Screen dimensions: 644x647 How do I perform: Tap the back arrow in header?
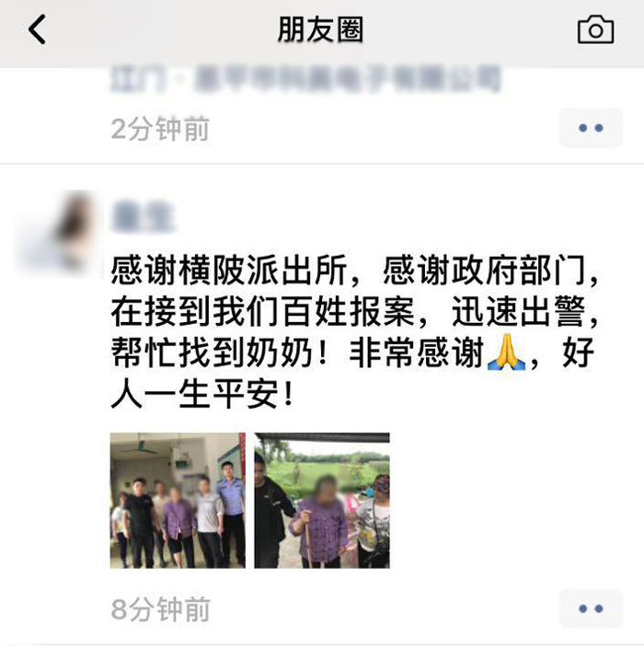[x=37, y=29]
